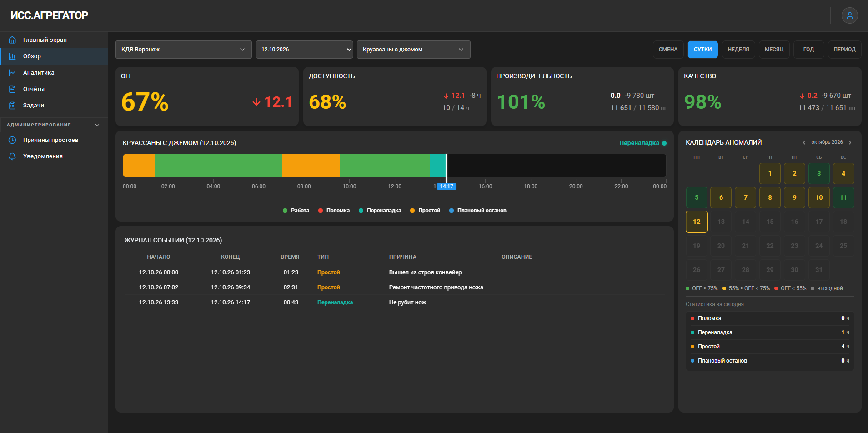Screen dimensions: 868x433
Task: Open the Главный экран menu item
Action: point(54,40)
